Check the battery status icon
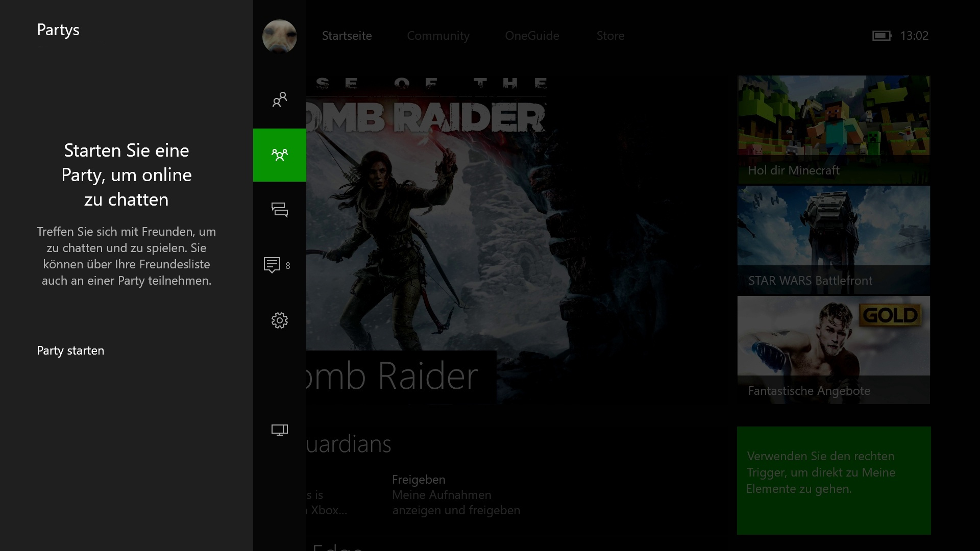This screenshot has height=551, width=980. pyautogui.click(x=881, y=36)
